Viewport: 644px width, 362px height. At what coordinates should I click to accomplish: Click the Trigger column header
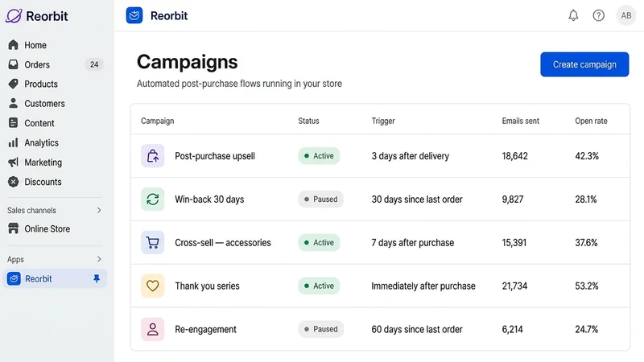coord(383,121)
